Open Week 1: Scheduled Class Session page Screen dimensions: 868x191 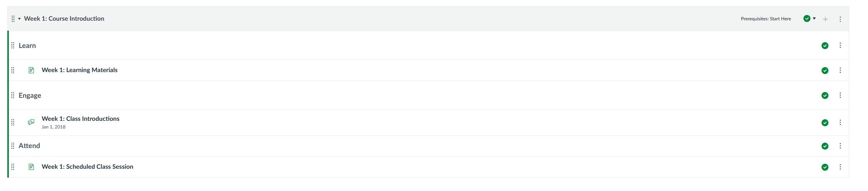(x=87, y=167)
